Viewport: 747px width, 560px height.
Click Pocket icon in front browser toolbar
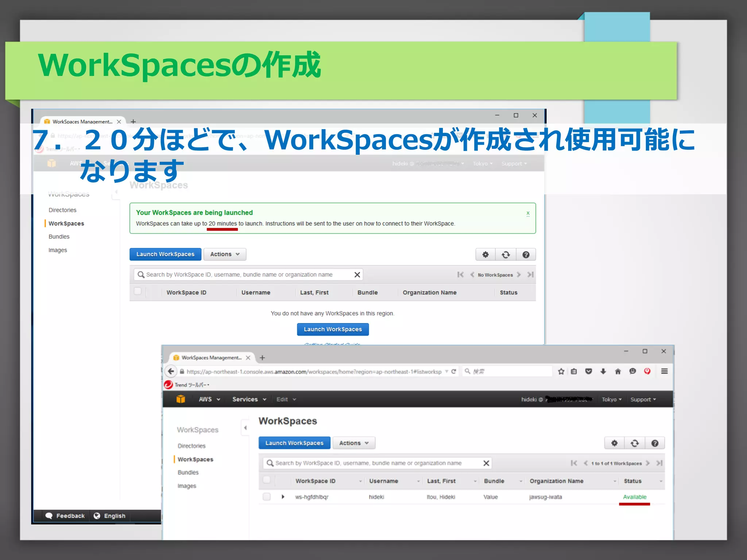coord(588,372)
